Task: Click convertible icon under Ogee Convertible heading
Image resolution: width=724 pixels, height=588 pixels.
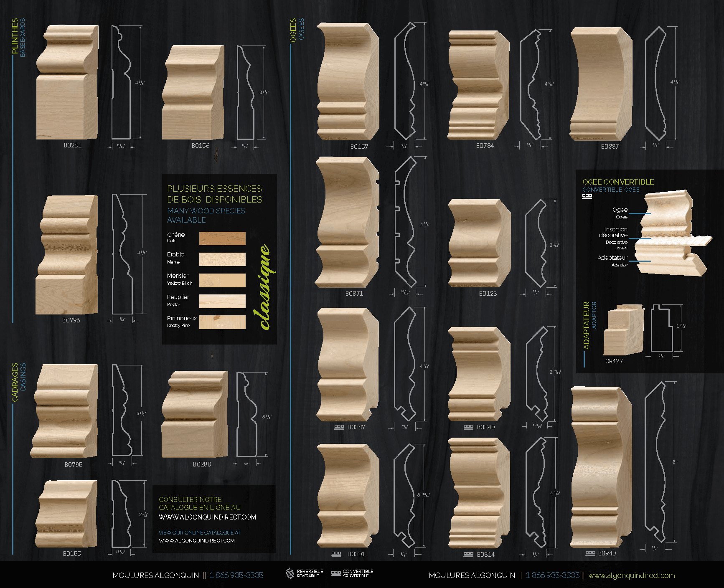Action: click(587, 196)
